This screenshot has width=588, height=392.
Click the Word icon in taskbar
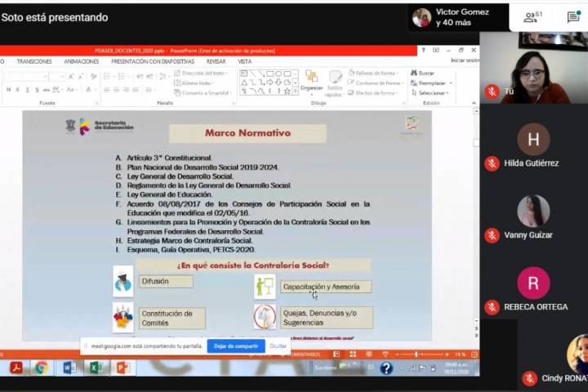69,367
